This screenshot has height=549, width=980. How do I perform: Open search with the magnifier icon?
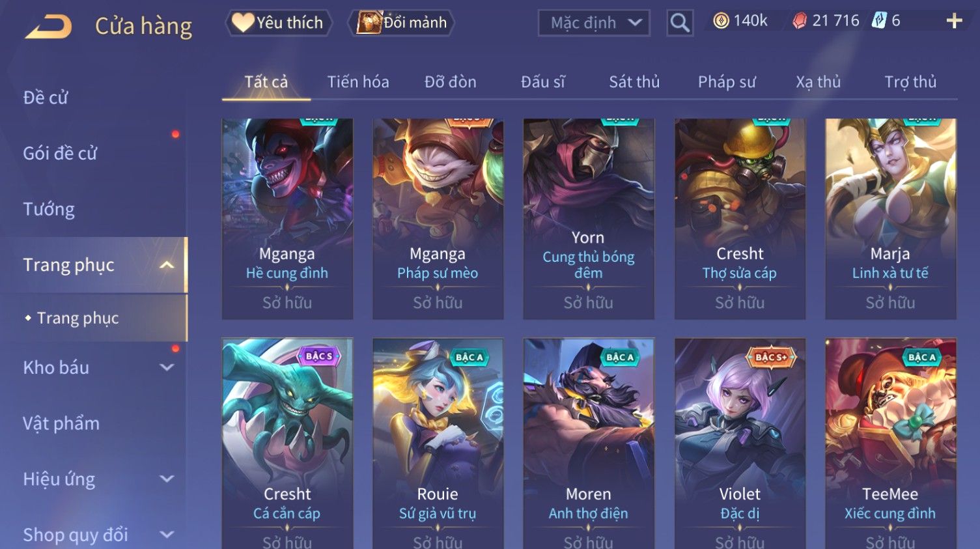(679, 23)
